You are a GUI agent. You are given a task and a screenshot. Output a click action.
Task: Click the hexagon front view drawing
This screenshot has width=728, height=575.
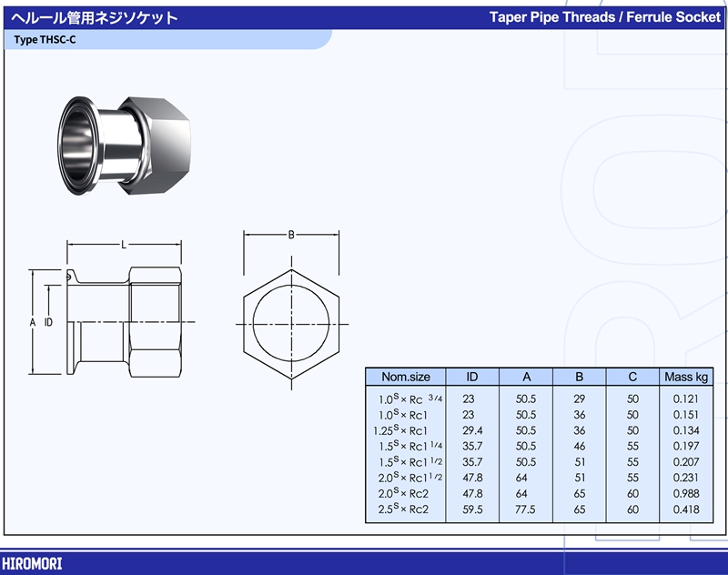tap(291, 325)
